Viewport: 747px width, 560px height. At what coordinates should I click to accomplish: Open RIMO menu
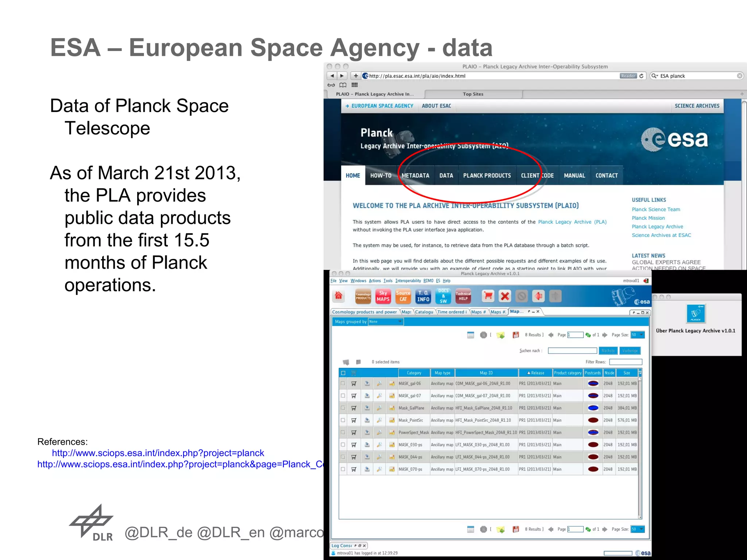point(428,281)
